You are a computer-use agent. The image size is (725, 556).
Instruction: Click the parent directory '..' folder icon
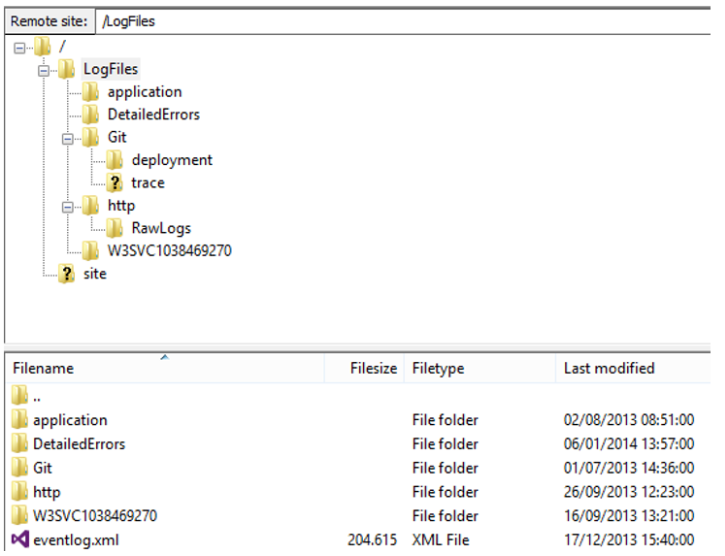(x=19, y=396)
